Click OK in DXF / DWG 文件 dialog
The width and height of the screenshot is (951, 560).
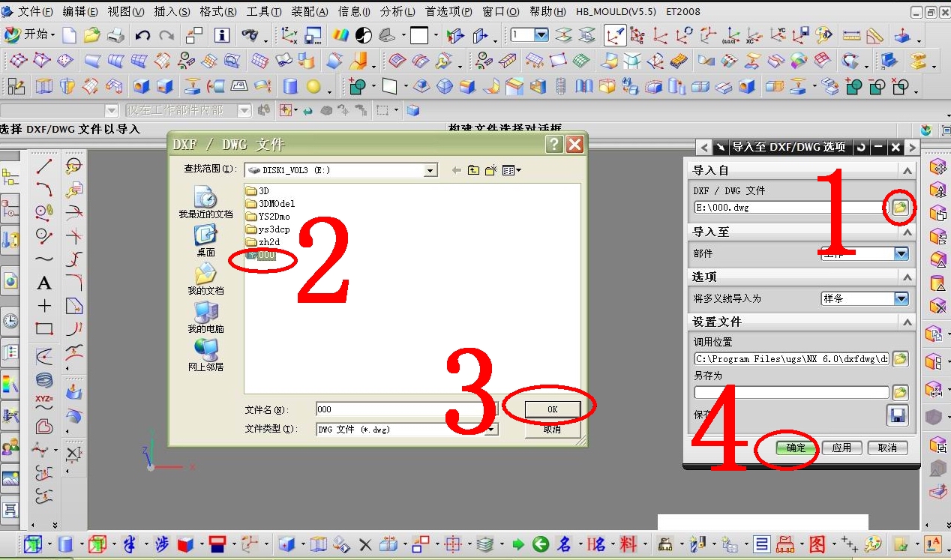point(552,409)
